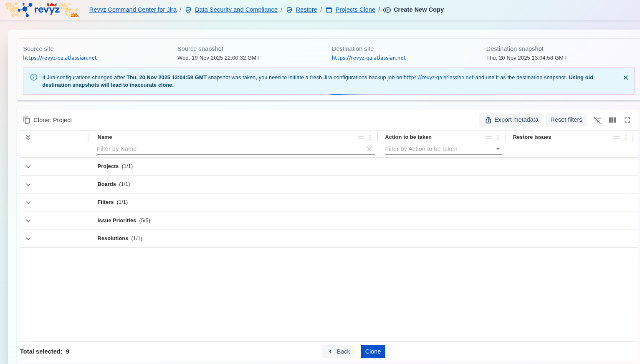The width and height of the screenshot is (640, 364).
Task: Toggle fullscreen table view icon
Action: [x=627, y=120]
